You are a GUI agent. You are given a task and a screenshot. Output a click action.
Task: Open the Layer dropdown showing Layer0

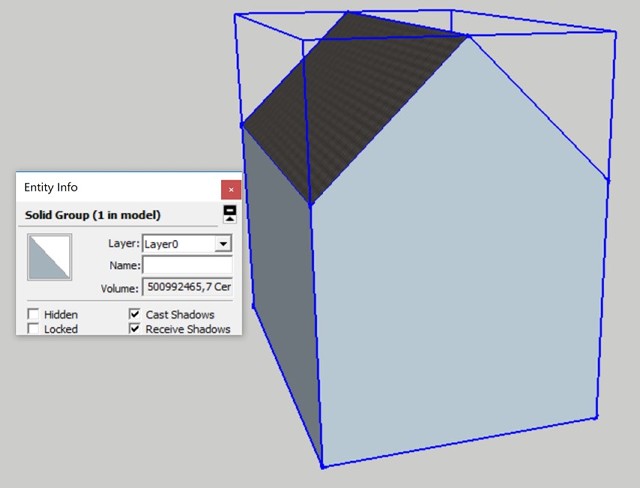coord(187,244)
